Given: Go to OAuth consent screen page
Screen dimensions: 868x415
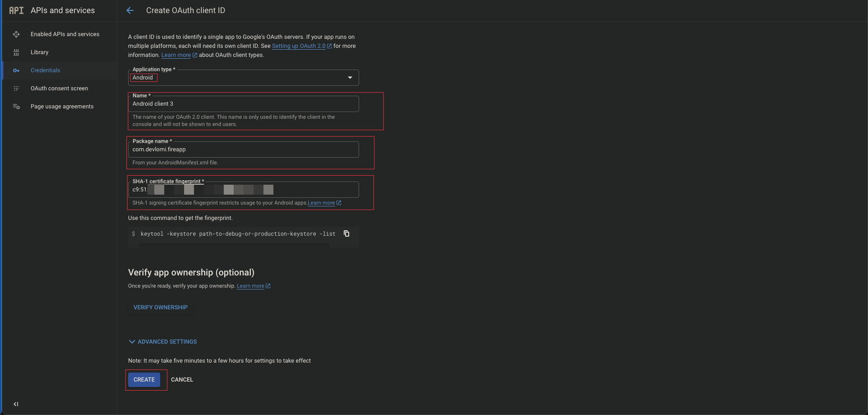Looking at the screenshot, I should (x=59, y=89).
